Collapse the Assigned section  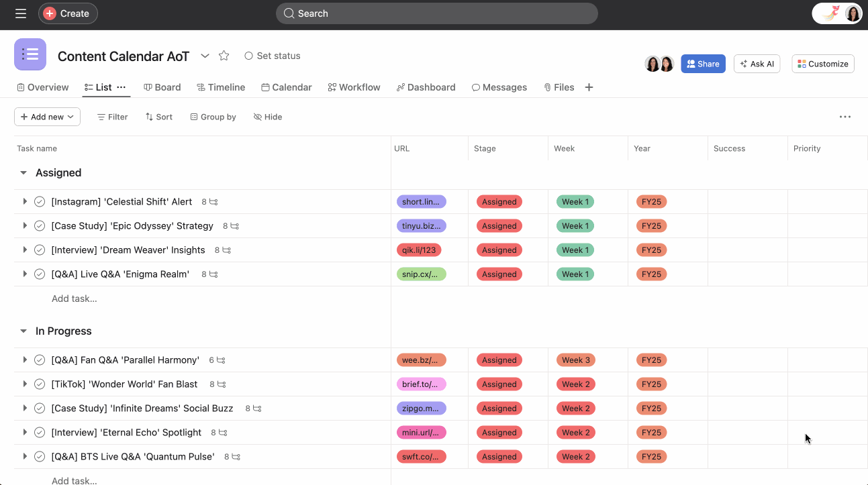pos(23,173)
